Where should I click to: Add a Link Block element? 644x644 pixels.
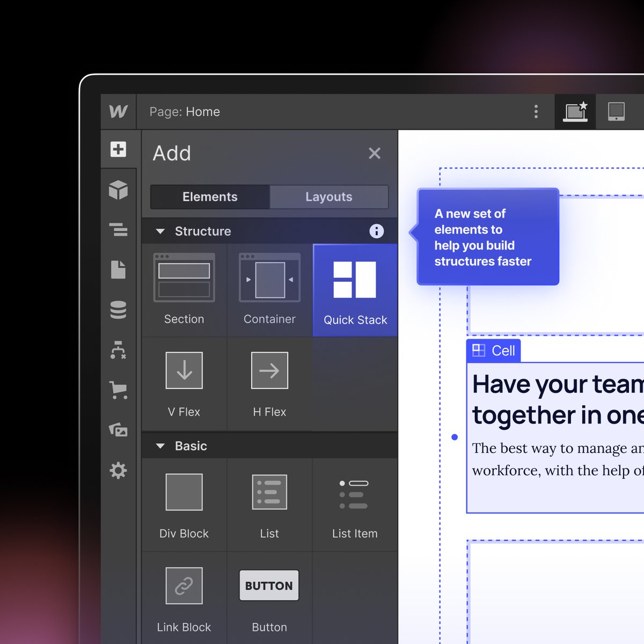(184, 598)
